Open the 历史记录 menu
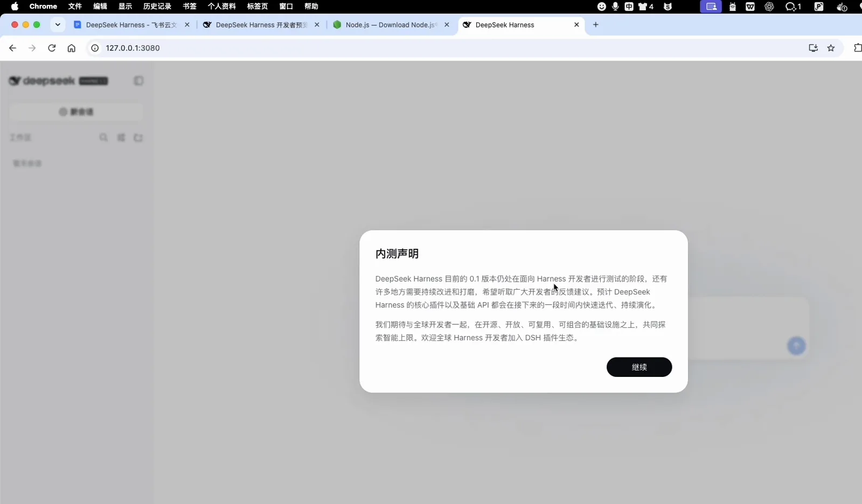Screen dimensions: 862x504 tap(157, 6)
